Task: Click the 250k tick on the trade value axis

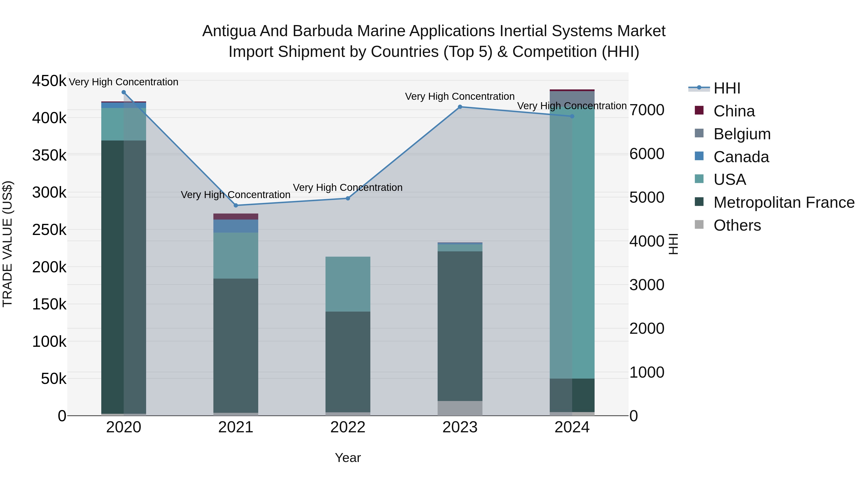Action: 49,230
